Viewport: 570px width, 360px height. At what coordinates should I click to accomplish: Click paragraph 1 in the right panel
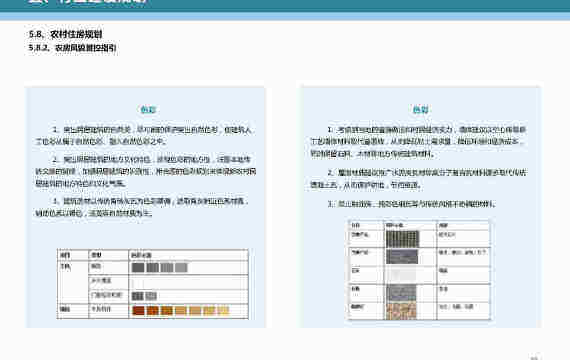point(418,142)
